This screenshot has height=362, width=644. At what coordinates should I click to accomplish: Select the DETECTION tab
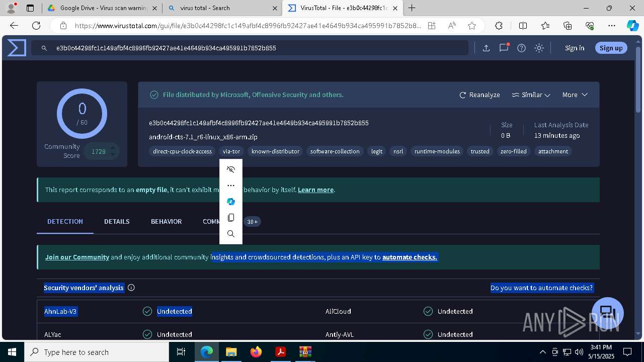point(65,221)
